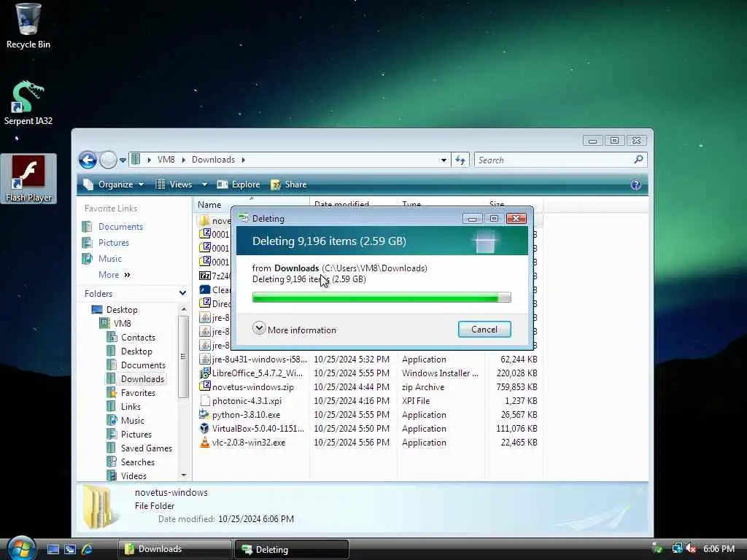The width and height of the screenshot is (747, 560).
Task: Select Favorites in folder tree
Action: click(x=131, y=393)
